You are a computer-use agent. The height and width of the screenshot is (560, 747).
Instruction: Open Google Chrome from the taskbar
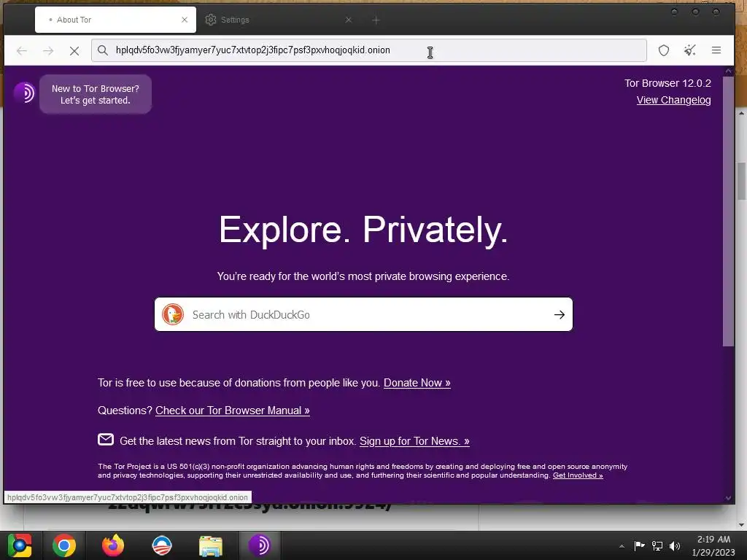pyautogui.click(x=64, y=545)
